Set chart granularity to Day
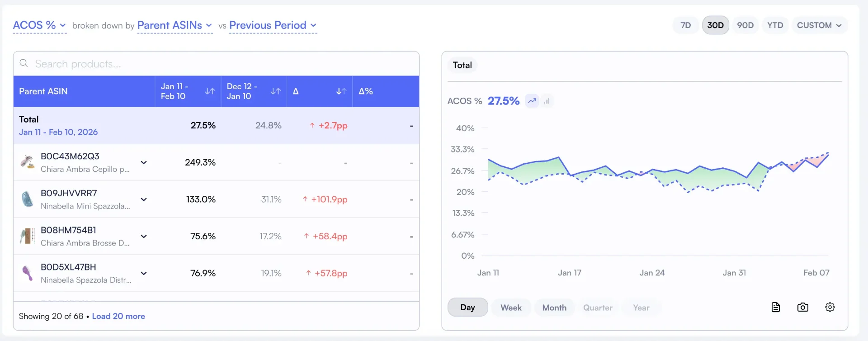 (x=468, y=308)
